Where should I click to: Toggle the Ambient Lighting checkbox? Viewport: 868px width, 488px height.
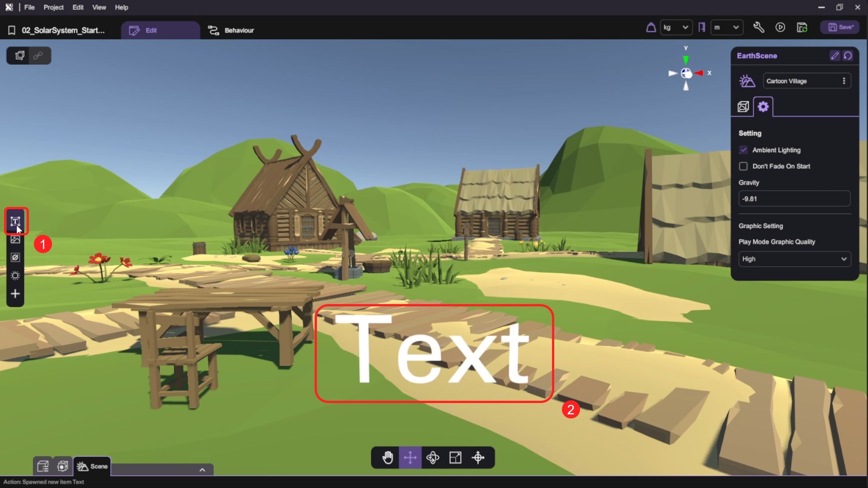click(x=743, y=150)
